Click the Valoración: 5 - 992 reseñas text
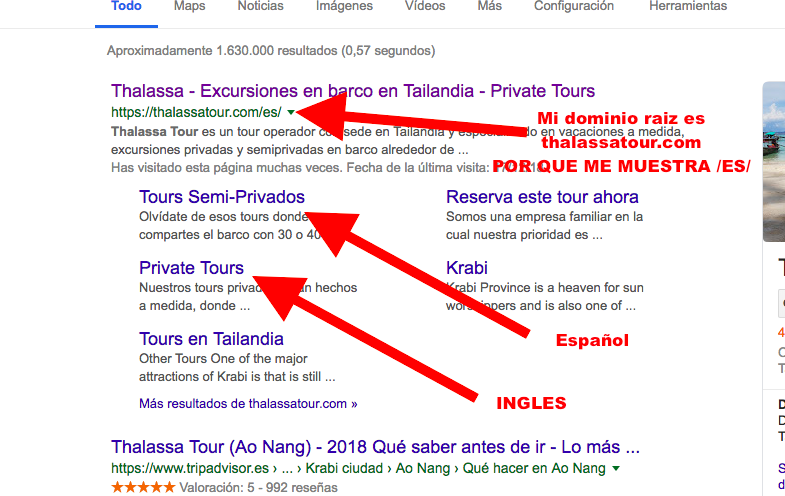 tap(258, 487)
